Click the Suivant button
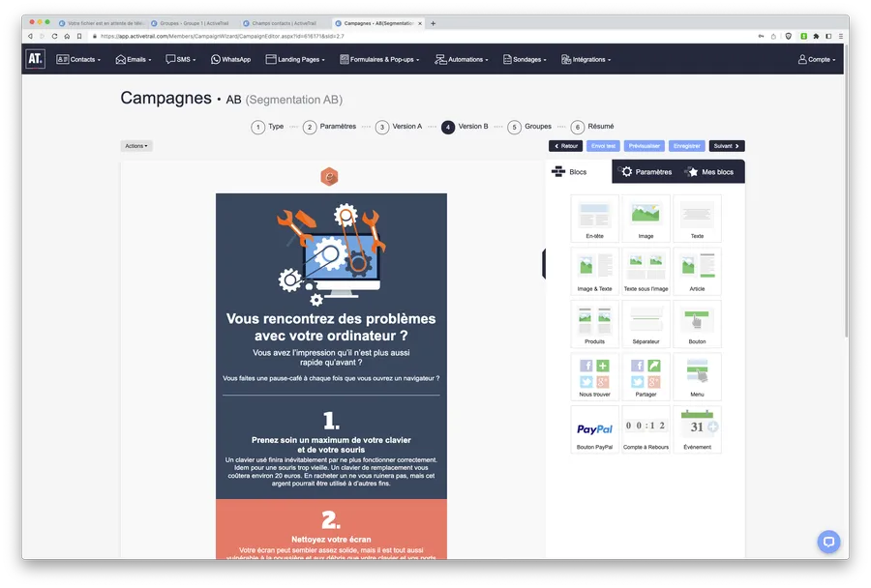Screen dimensions: 871x588 pos(727,146)
